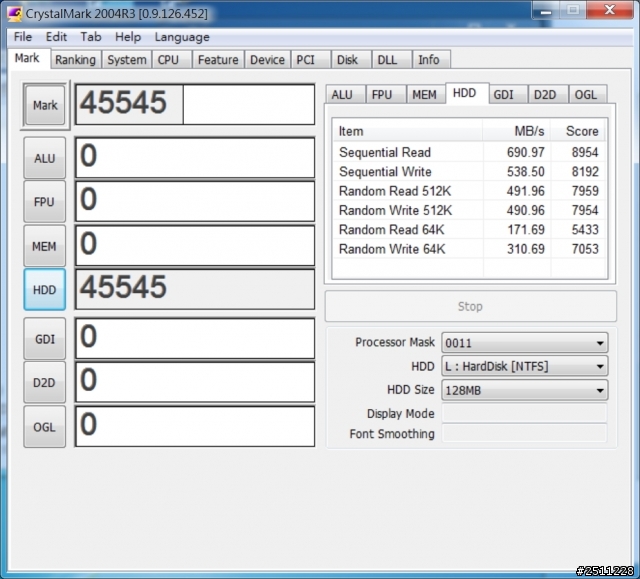
Task: Switch to the System tab
Action: pyautogui.click(x=127, y=60)
